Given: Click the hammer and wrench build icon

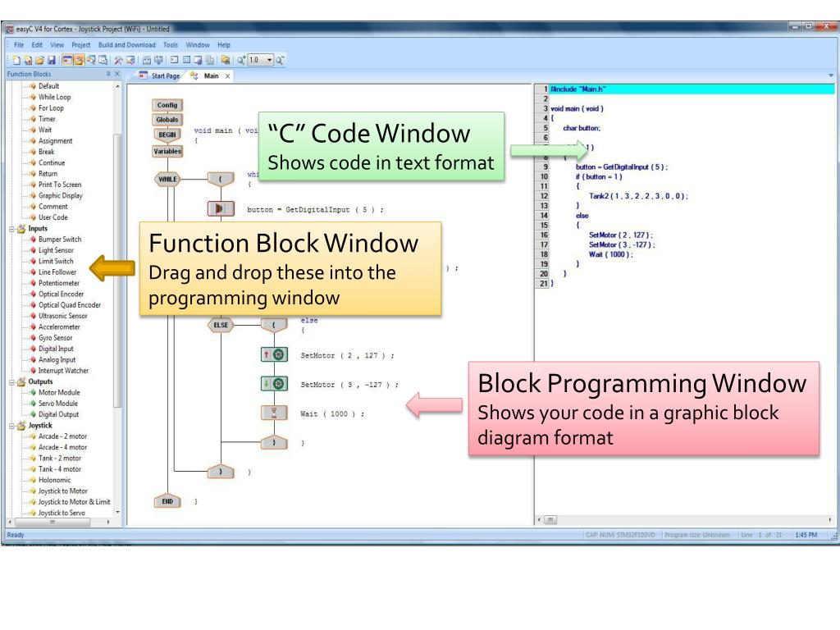Looking at the screenshot, I should 118,60.
